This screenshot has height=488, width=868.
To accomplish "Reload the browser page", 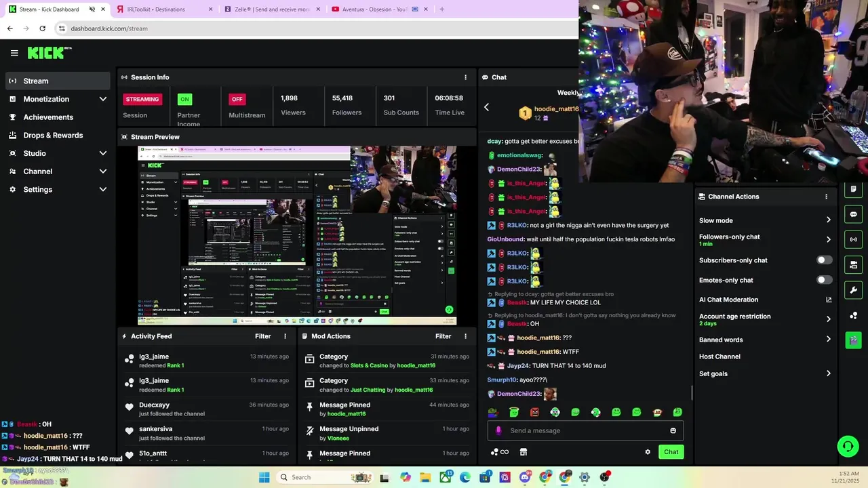I will pyautogui.click(x=42, y=28).
